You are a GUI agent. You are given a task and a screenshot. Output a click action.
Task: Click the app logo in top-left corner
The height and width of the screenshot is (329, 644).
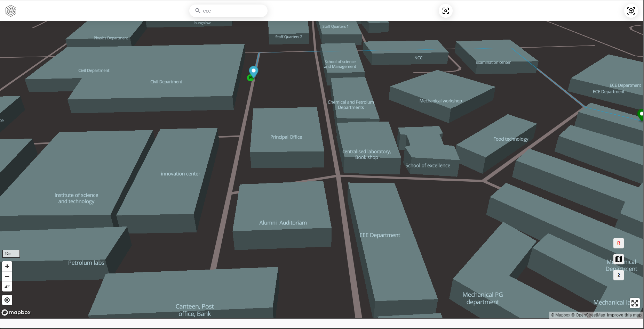point(11,11)
